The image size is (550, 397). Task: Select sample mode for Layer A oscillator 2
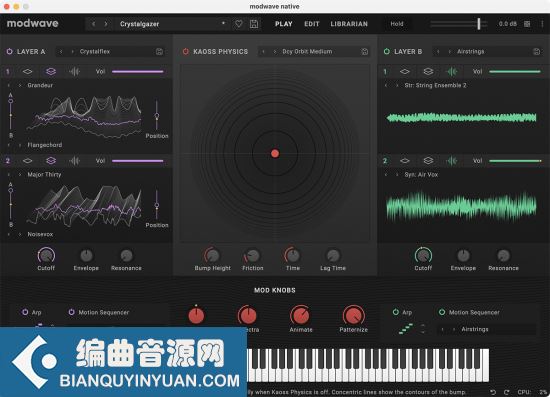click(74, 161)
